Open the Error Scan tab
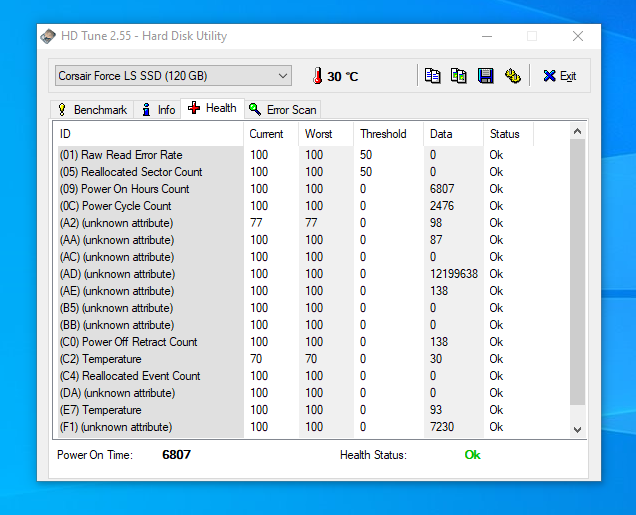Image resolution: width=636 pixels, height=515 pixels. pyautogui.click(x=283, y=109)
